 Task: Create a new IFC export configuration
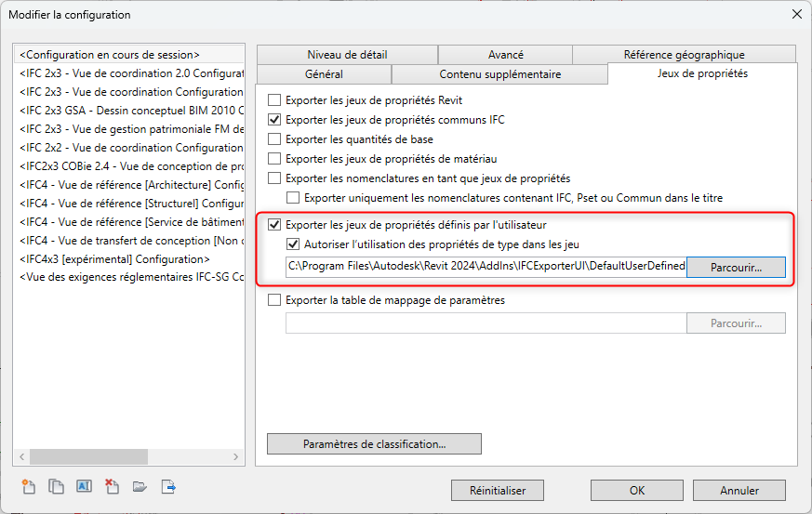pyautogui.click(x=28, y=486)
